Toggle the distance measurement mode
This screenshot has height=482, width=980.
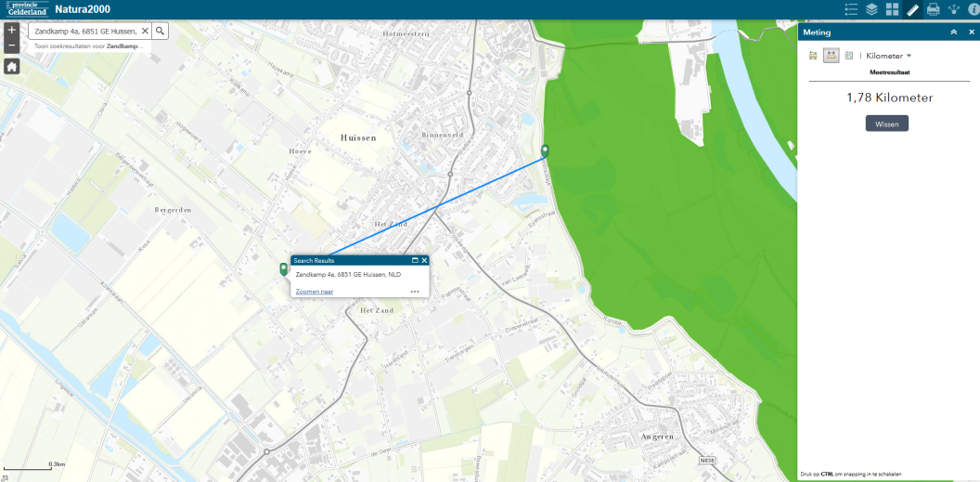(x=832, y=56)
